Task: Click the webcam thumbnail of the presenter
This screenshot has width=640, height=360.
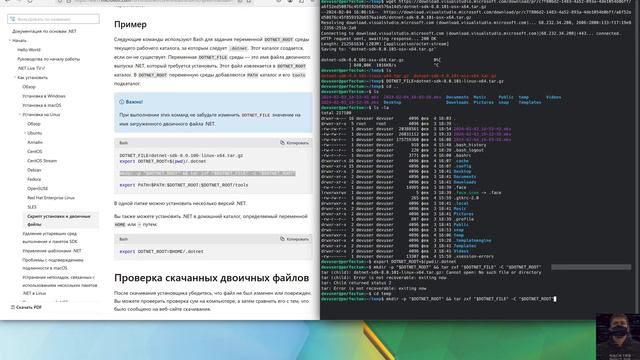Action: pos(618,337)
